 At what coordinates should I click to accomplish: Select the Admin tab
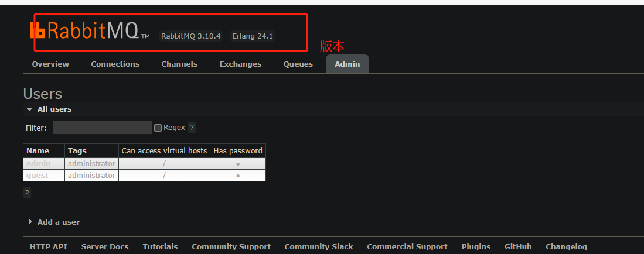click(347, 64)
